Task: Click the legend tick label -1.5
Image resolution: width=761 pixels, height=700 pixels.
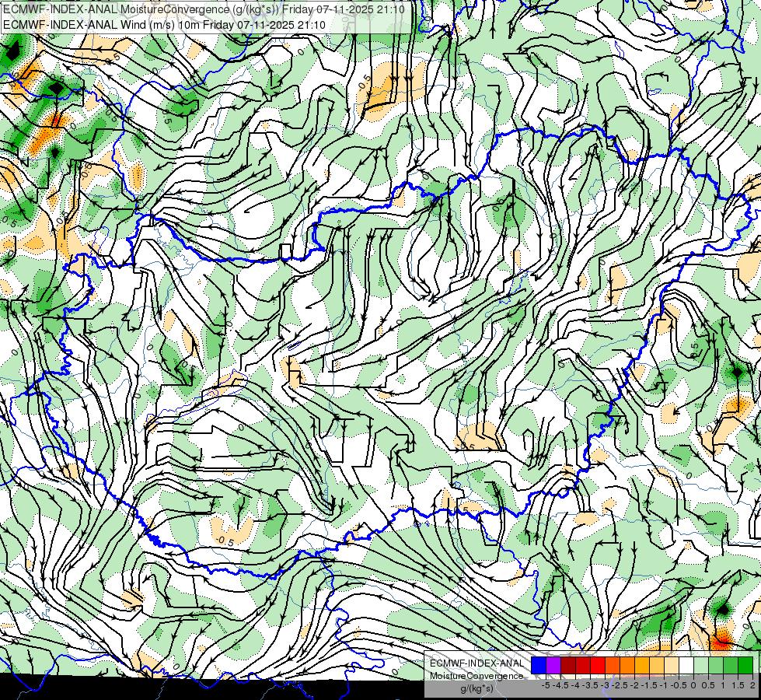Action: (x=650, y=685)
